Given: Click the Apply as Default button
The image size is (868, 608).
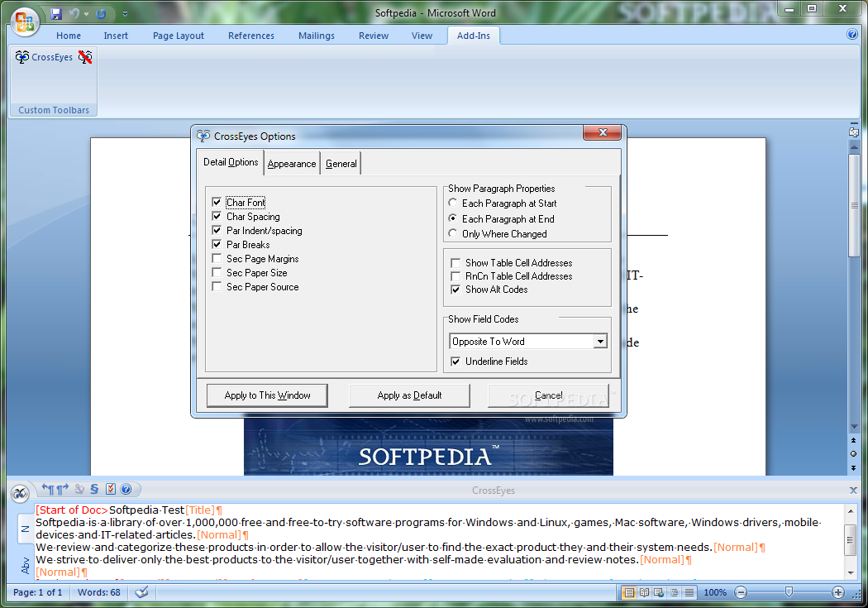Looking at the screenshot, I should (x=410, y=395).
